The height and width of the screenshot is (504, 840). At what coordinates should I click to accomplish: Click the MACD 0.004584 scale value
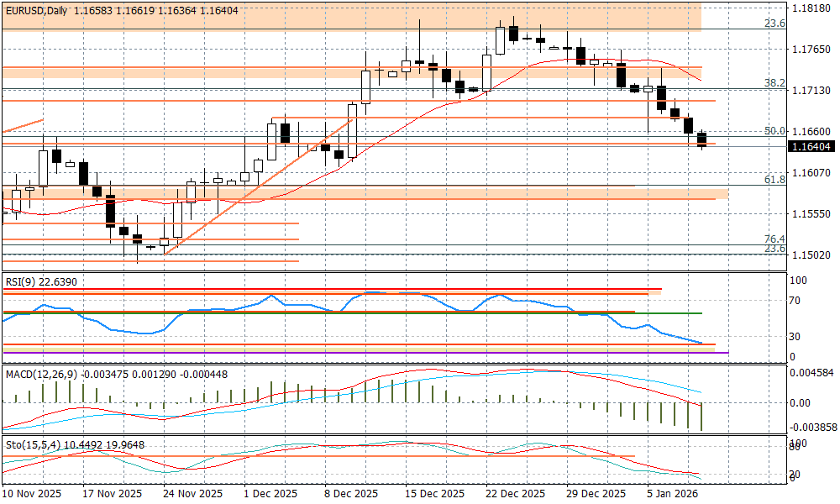click(813, 372)
